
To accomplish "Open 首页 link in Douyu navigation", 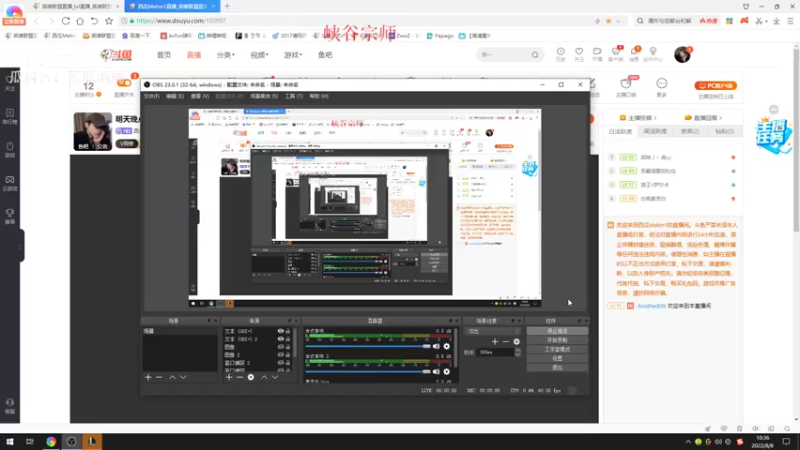I will (x=164, y=55).
